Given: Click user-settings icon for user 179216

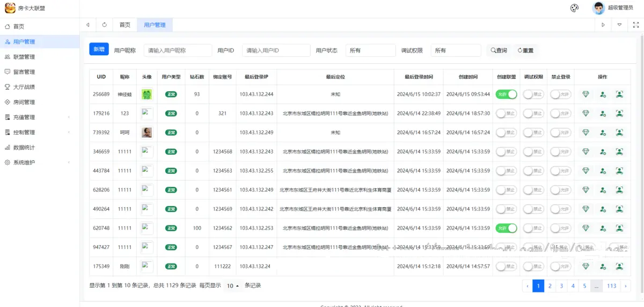Looking at the screenshot, I should tap(603, 114).
